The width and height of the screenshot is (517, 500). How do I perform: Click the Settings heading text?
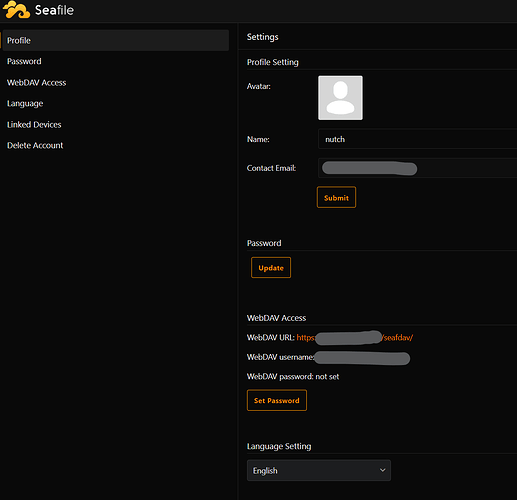pyautogui.click(x=262, y=37)
